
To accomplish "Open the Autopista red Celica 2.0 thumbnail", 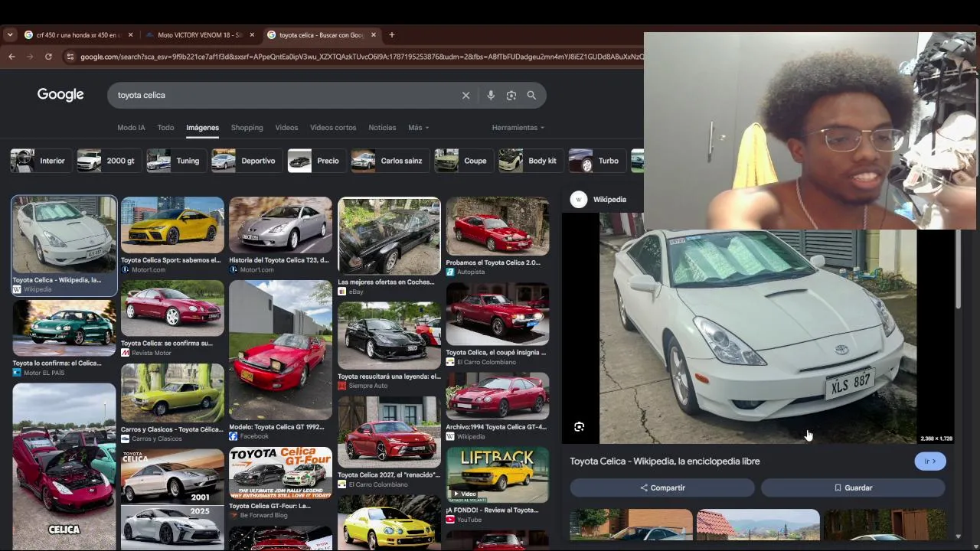I will pyautogui.click(x=498, y=226).
